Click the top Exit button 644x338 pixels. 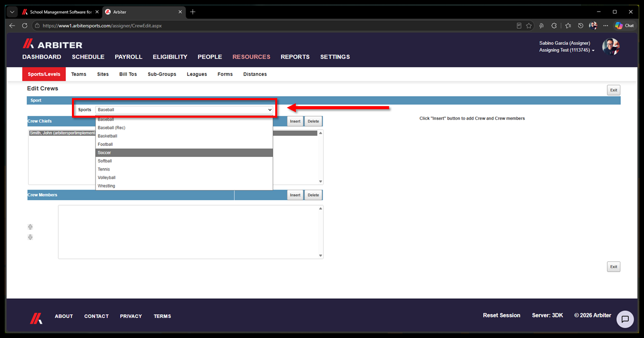tap(613, 90)
